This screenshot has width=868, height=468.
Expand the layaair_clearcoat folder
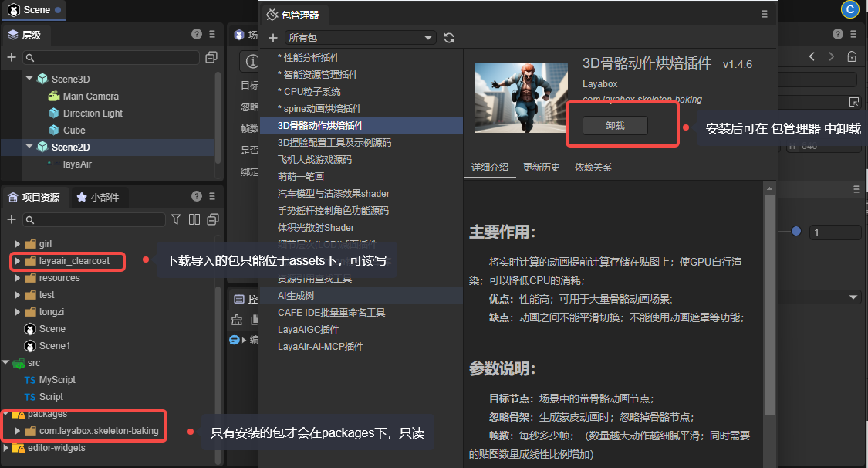pos(18,261)
